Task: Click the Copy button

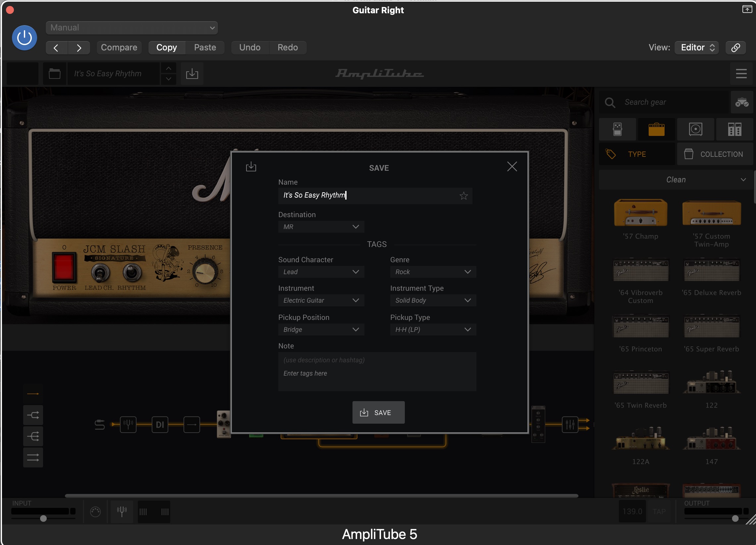Action: coord(167,48)
